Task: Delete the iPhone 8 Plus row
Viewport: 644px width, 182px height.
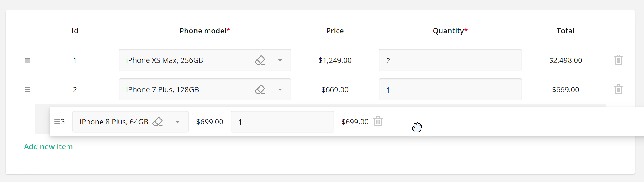Action: pyautogui.click(x=378, y=121)
